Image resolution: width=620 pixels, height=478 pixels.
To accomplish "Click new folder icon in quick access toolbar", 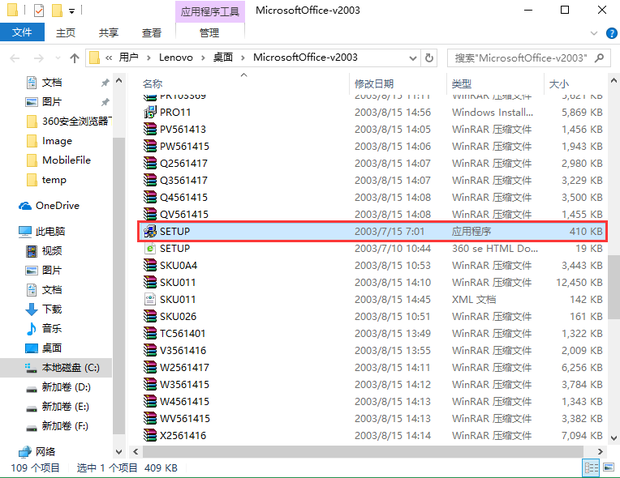I will tap(57, 10).
